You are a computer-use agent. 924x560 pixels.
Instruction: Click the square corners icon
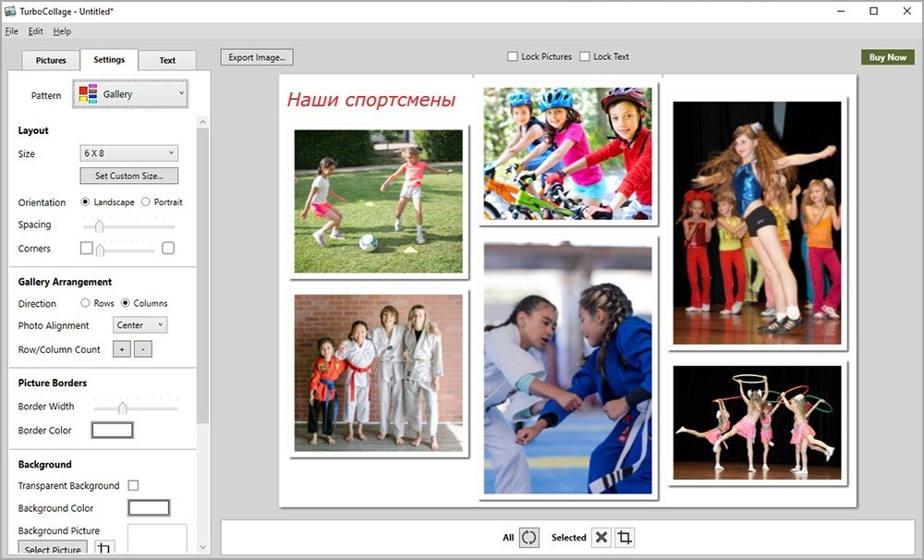pyautogui.click(x=87, y=248)
